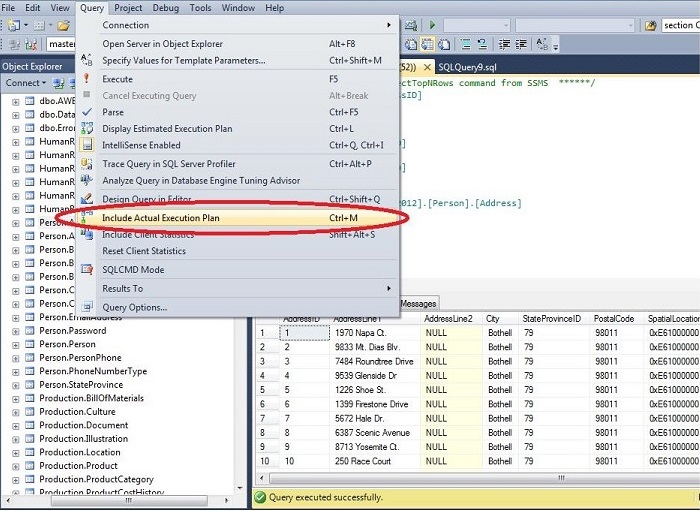Click Display Estimated Execution Plan icon
The image size is (700, 511).
tap(87, 129)
